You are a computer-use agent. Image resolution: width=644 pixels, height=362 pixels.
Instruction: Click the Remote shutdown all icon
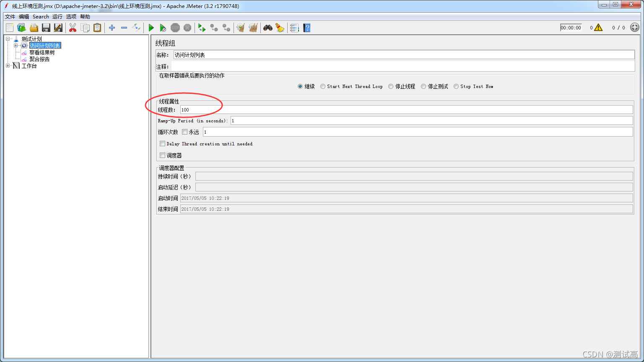pos(226,28)
